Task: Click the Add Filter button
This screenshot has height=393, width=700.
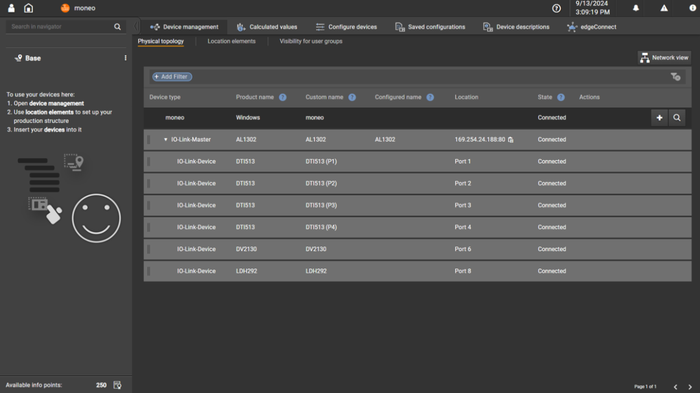Action: 172,77
